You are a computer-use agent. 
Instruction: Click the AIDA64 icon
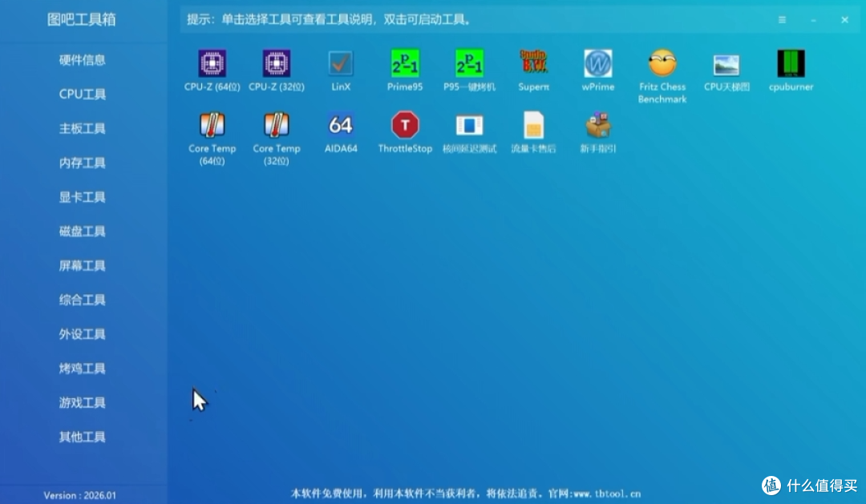click(x=341, y=125)
